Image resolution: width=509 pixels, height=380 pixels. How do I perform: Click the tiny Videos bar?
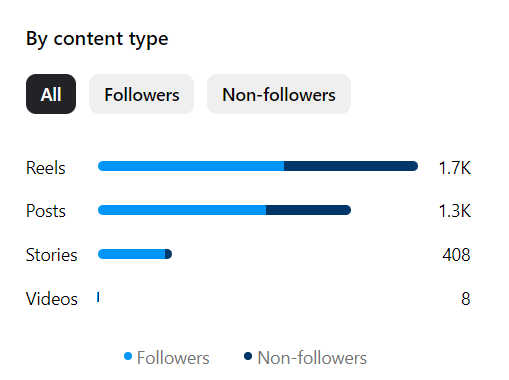(98, 297)
